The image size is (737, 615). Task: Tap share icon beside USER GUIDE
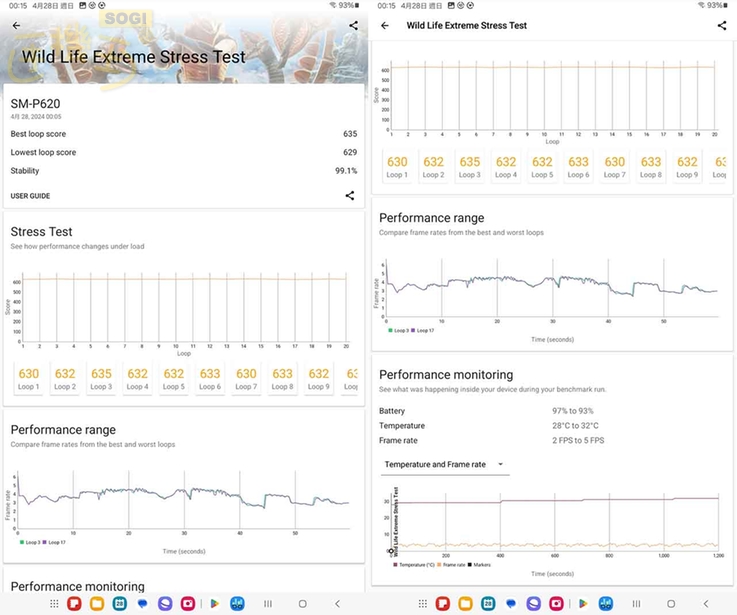point(350,196)
